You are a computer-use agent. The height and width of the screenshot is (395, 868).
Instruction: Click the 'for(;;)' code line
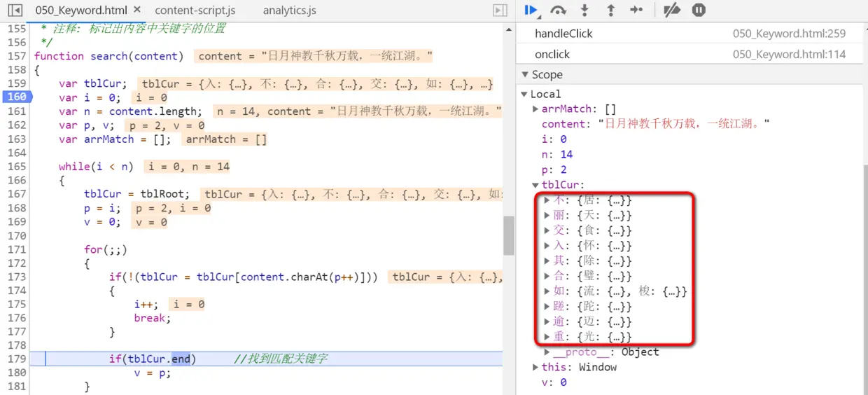click(x=106, y=249)
